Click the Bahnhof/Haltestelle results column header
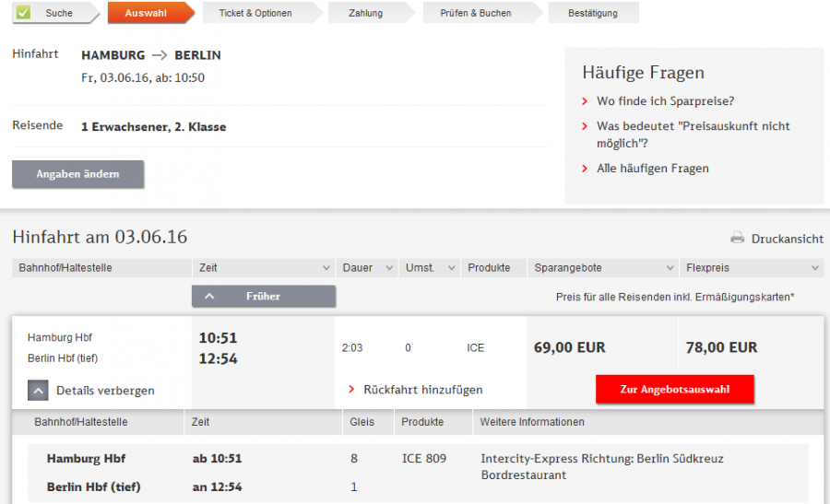The width and height of the screenshot is (830, 504). [x=101, y=268]
